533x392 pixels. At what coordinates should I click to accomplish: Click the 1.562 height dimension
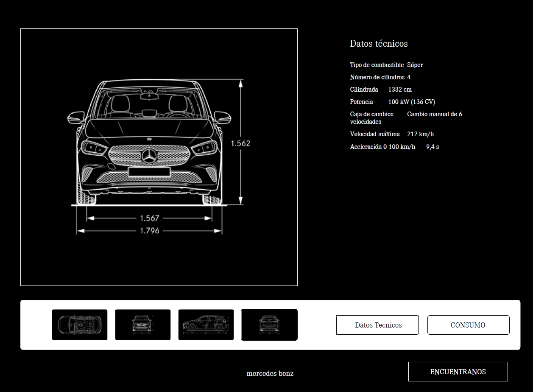click(240, 143)
